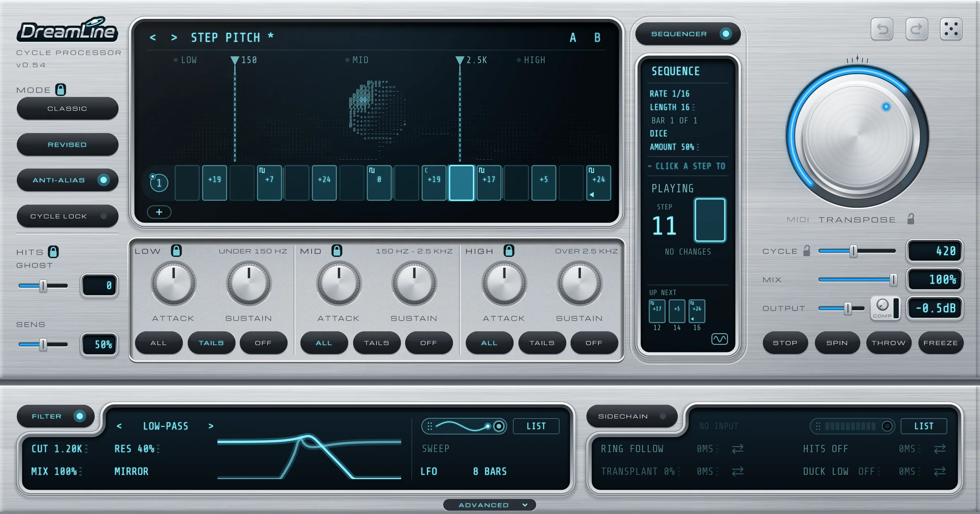
Task: Click the SPIN button
Action: pyautogui.click(x=837, y=343)
